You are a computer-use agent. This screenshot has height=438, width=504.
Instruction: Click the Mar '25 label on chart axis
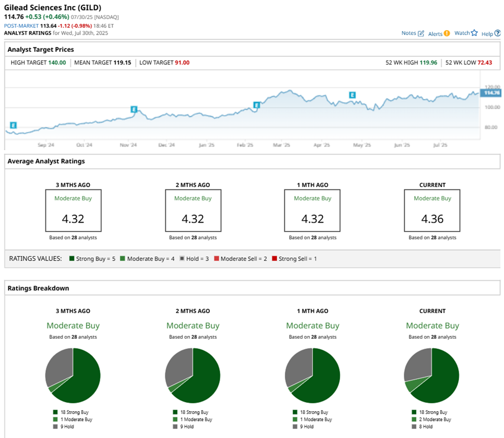pos(281,145)
